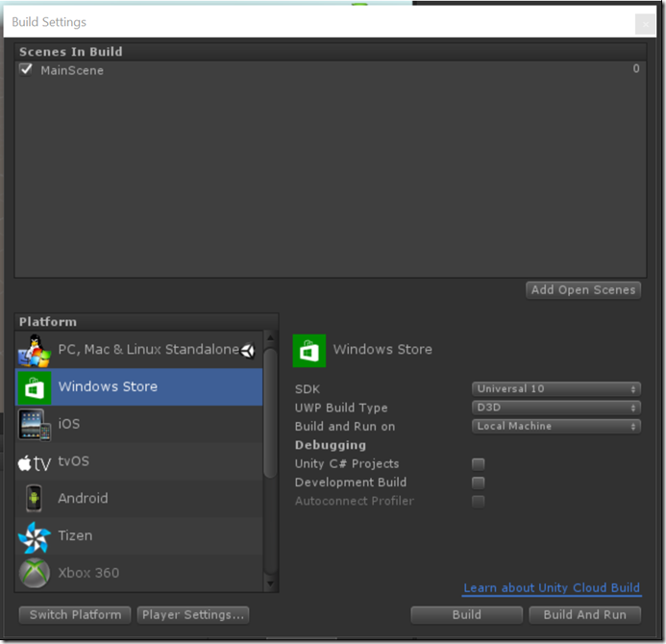Open the Build and Run on dropdown
The width and height of the screenshot is (666, 644).
(x=556, y=426)
